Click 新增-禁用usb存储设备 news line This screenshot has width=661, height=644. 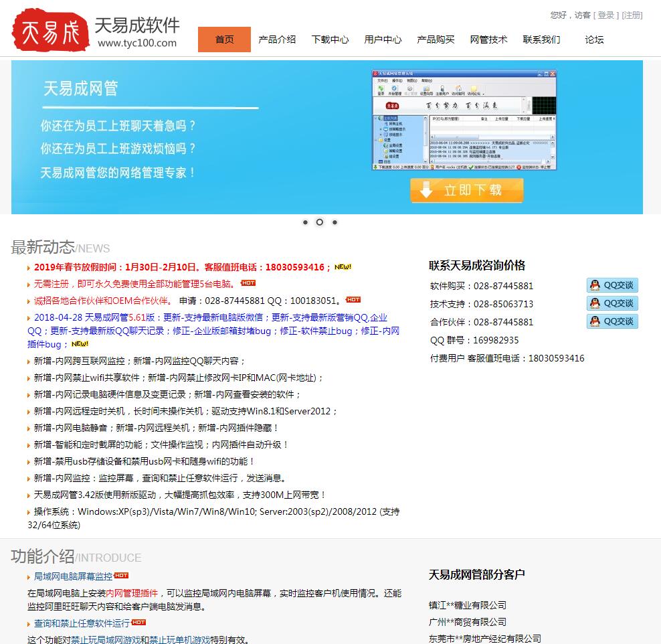[x=144, y=461]
